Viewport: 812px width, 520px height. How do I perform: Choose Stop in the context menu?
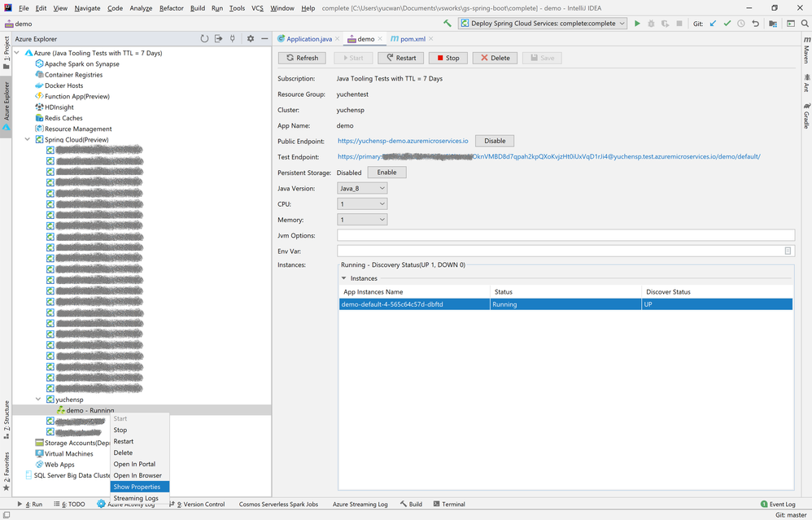click(x=140, y=430)
